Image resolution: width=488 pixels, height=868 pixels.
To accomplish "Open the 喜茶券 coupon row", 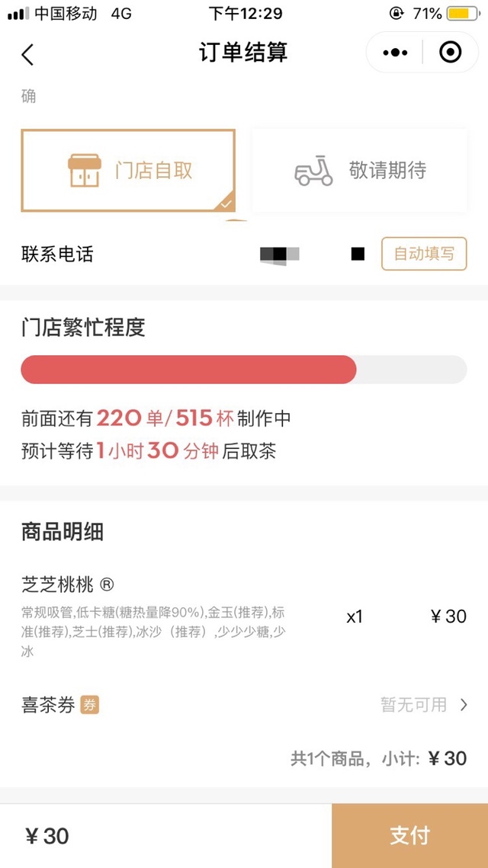I will tap(244, 705).
